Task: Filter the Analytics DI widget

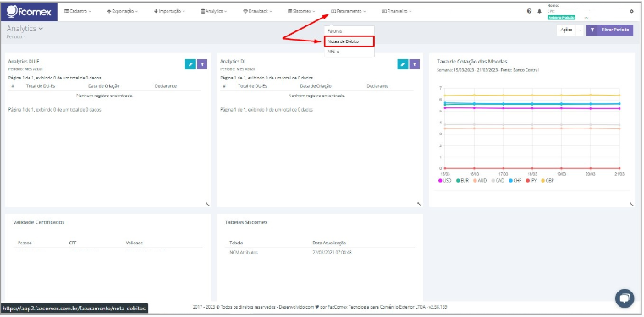Action: click(415, 64)
